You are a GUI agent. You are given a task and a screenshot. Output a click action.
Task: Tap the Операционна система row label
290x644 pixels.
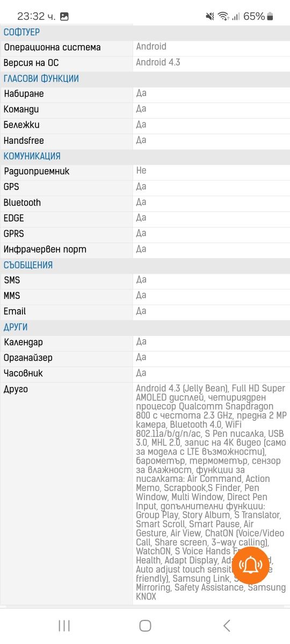(52, 48)
